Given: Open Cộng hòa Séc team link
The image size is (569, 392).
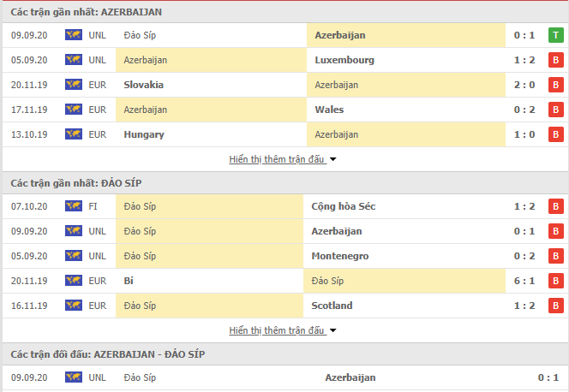Looking at the screenshot, I should pyautogui.click(x=344, y=206).
